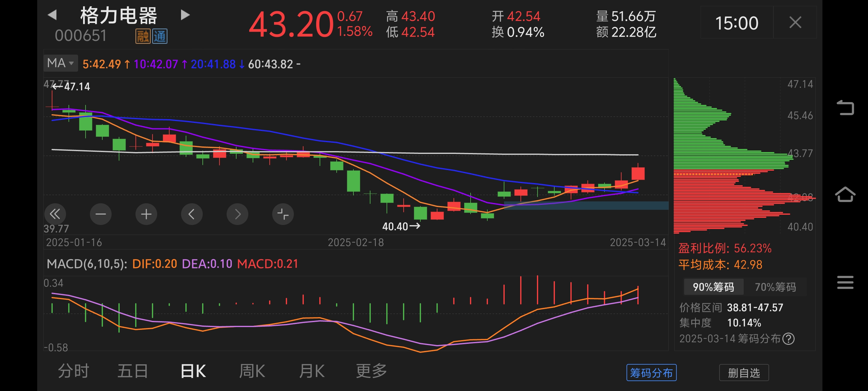Toggle the 筹码分布 overlay button
Viewport: 868px width, 391px height.
[651, 372]
